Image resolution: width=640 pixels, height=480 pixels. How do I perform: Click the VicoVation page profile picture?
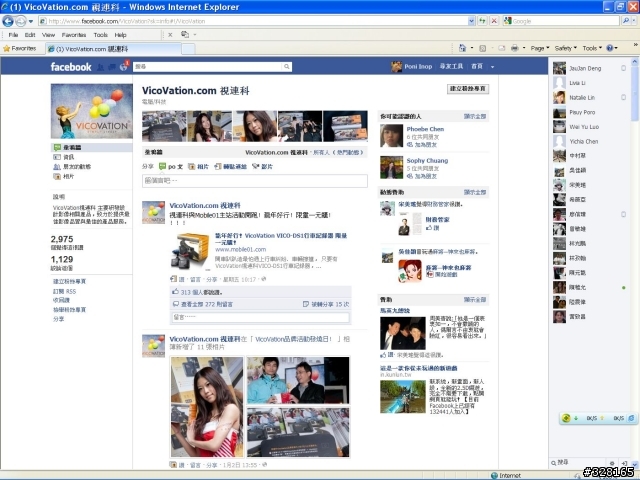click(91, 111)
